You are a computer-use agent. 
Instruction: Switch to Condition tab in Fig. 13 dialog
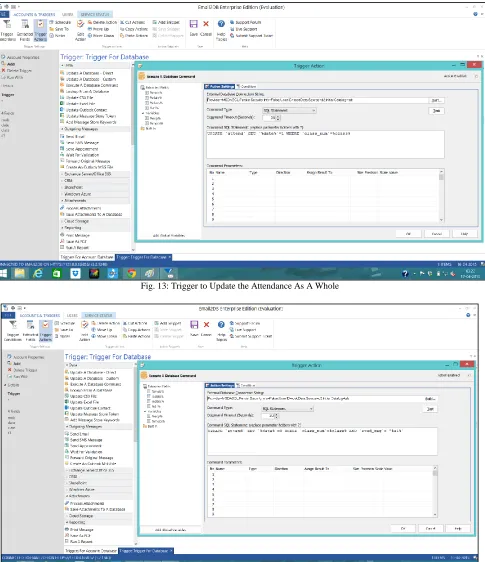(247, 86)
